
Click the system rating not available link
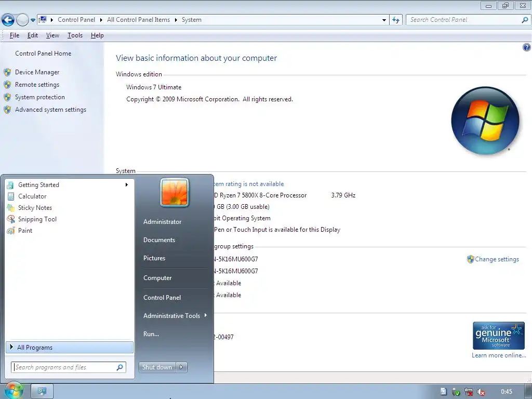(x=249, y=184)
